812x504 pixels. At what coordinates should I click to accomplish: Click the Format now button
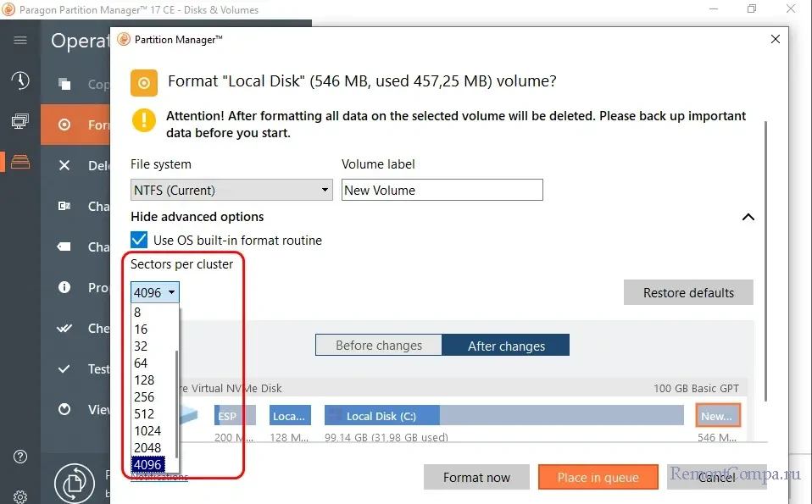click(476, 477)
